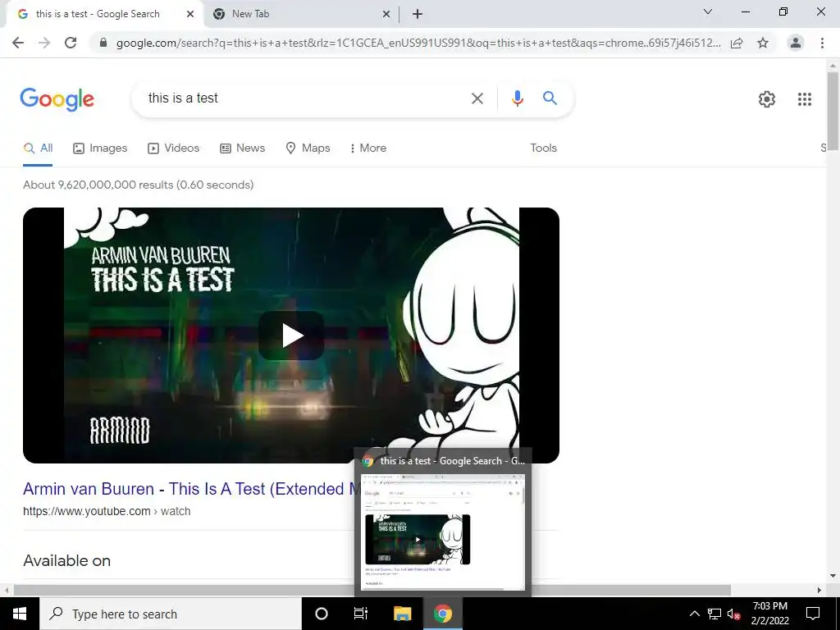840x630 pixels.
Task: Switch to Images results
Action: (x=100, y=148)
